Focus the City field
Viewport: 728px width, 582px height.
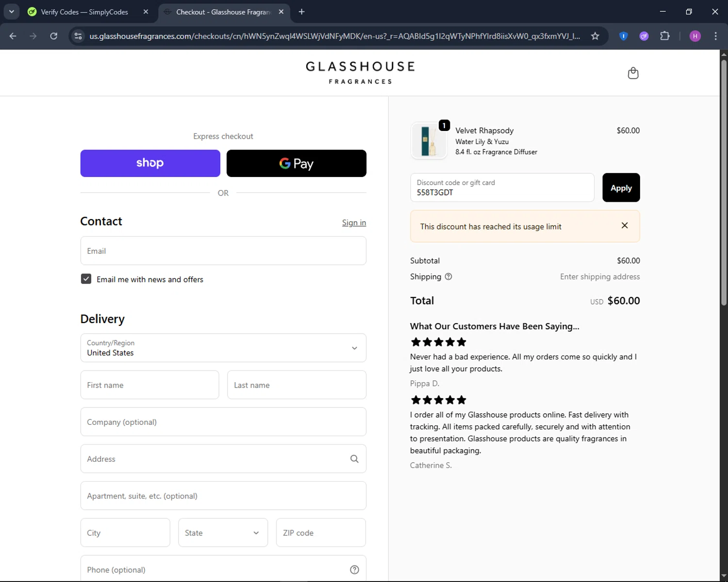point(125,533)
